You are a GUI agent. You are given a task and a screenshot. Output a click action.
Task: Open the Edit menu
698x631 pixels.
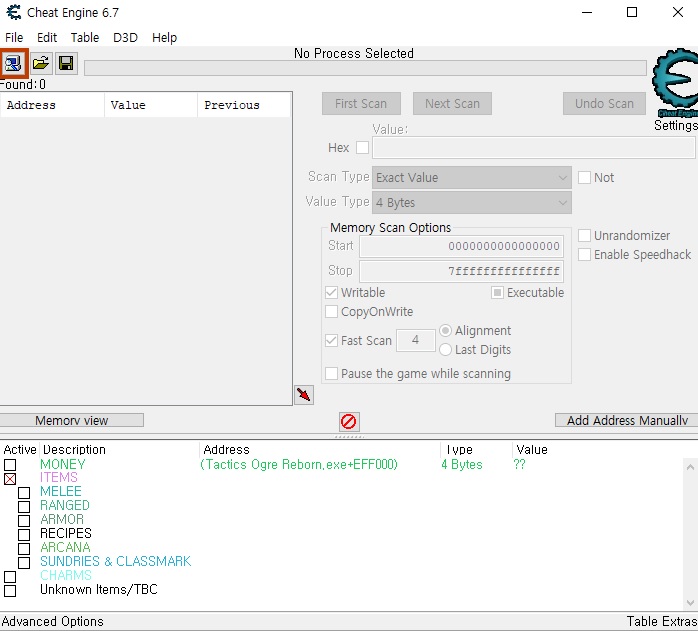[47, 37]
